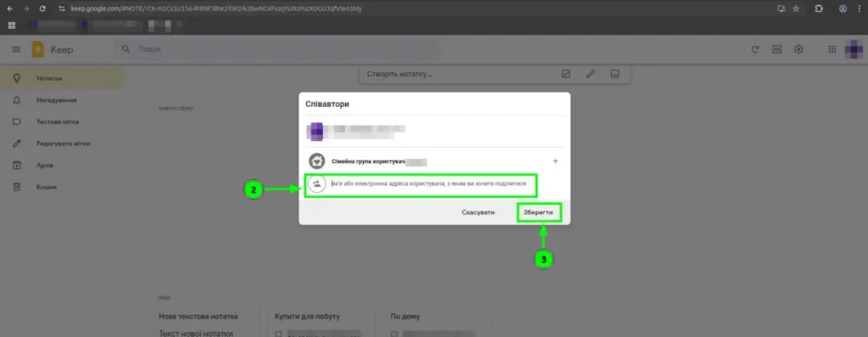868x337 pixels.
Task: Open the Купити для побуту note
Action: (307, 317)
